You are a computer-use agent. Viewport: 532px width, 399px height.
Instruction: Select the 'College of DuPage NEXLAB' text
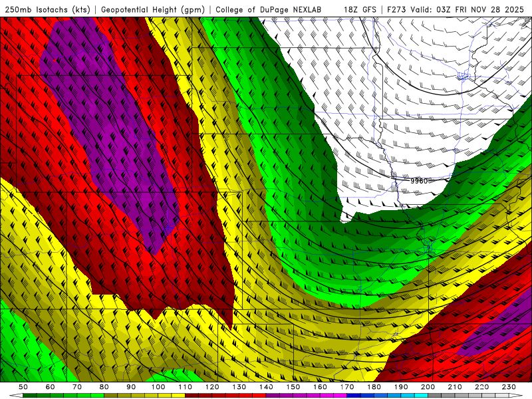click(268, 9)
